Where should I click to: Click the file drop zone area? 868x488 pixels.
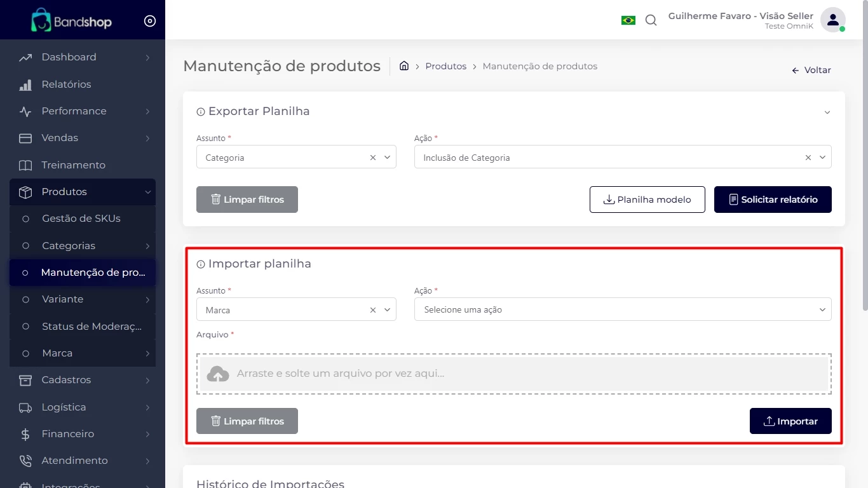click(x=513, y=374)
